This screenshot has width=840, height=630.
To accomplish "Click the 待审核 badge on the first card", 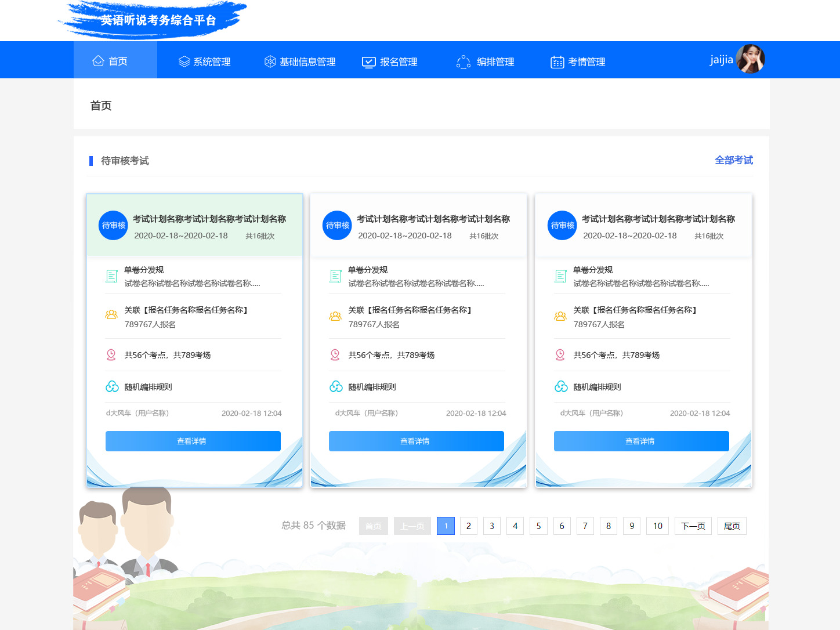I will 113,226.
